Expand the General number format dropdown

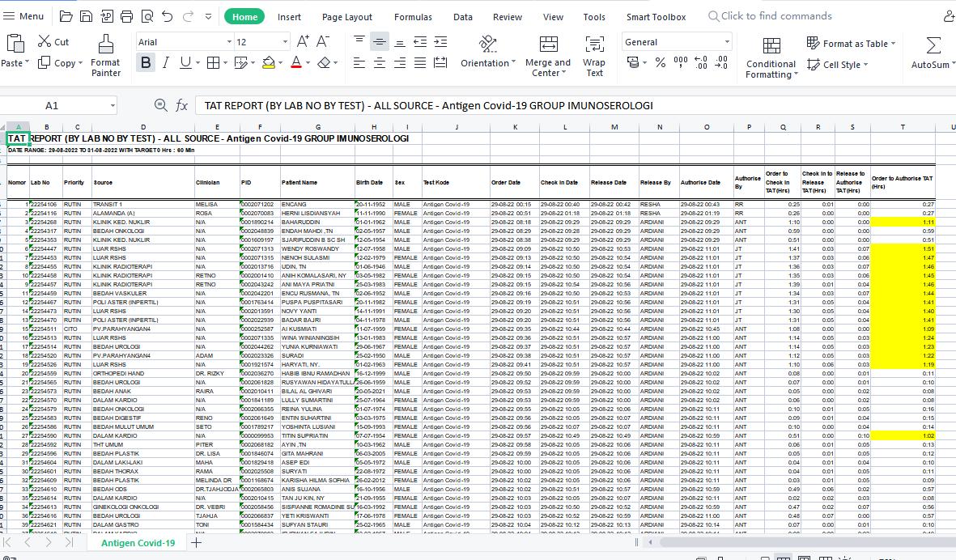727,42
